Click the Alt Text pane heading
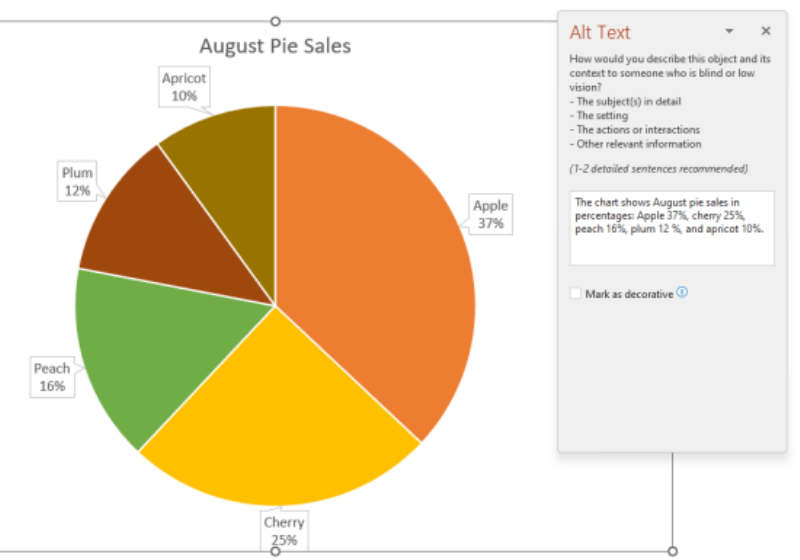 [x=600, y=32]
